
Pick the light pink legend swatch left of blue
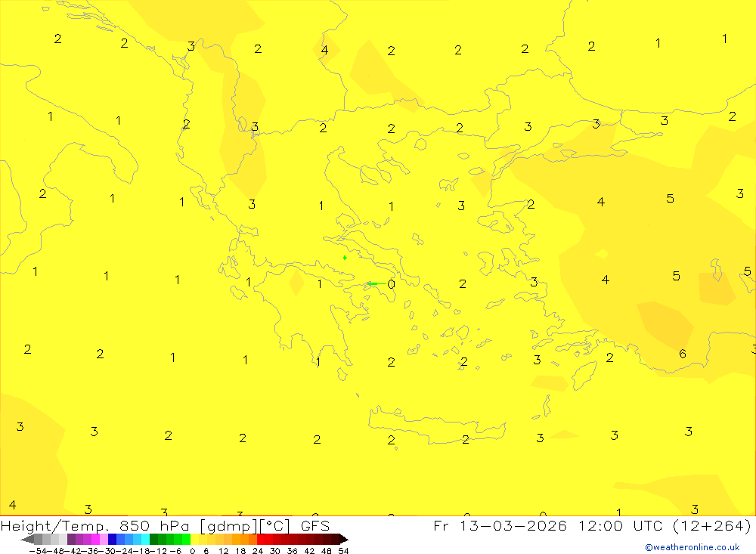tap(104, 539)
